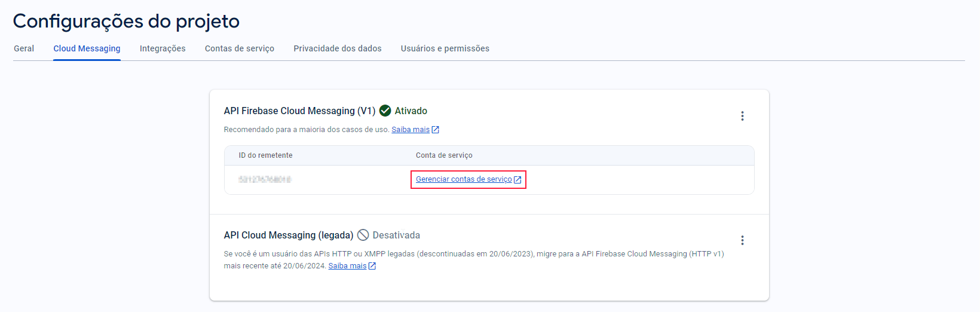
Task: Switch to the Geral tab
Action: pyautogui.click(x=24, y=48)
